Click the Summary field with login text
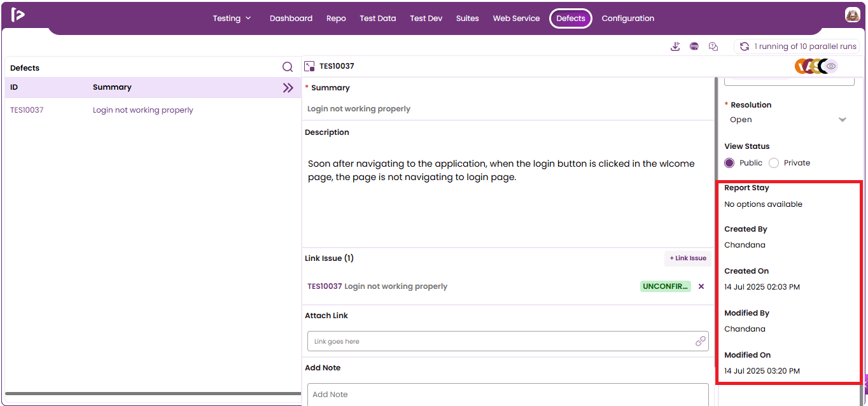The width and height of the screenshot is (868, 406). pos(508,109)
